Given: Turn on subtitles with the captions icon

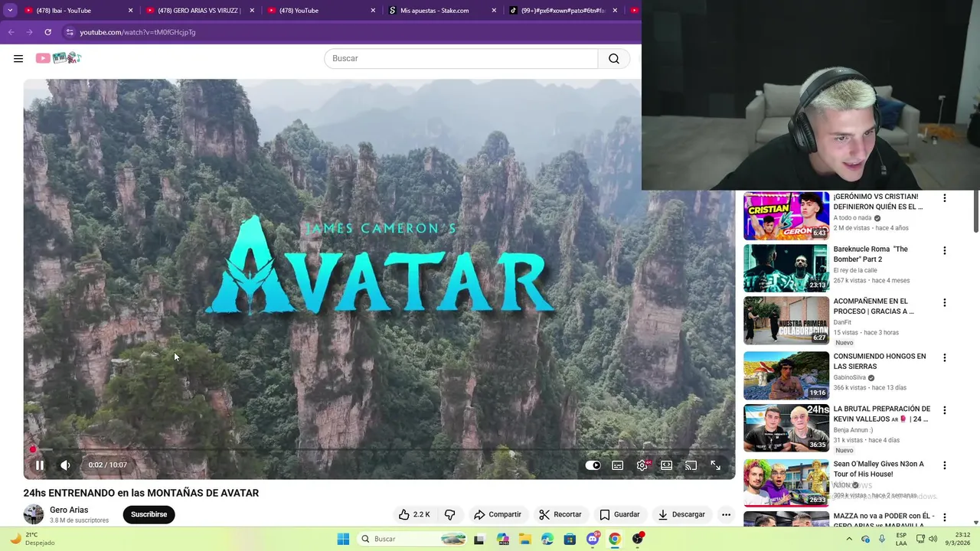Looking at the screenshot, I should pyautogui.click(x=618, y=465).
